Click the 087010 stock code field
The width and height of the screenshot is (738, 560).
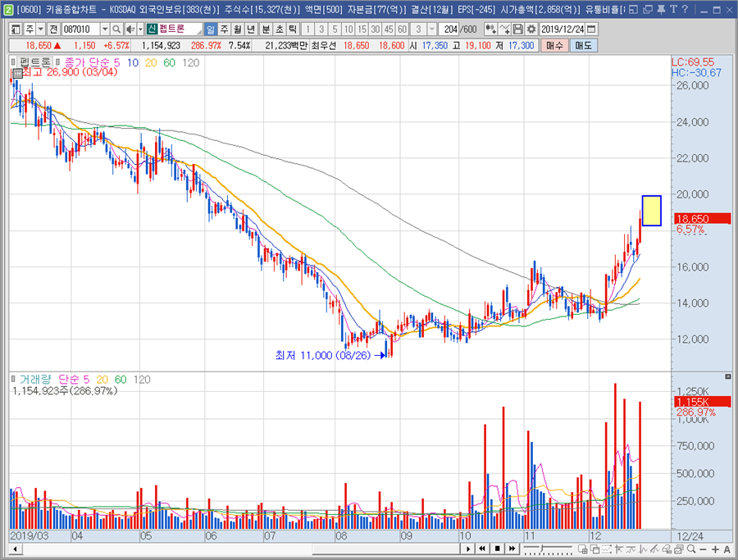click(80, 30)
